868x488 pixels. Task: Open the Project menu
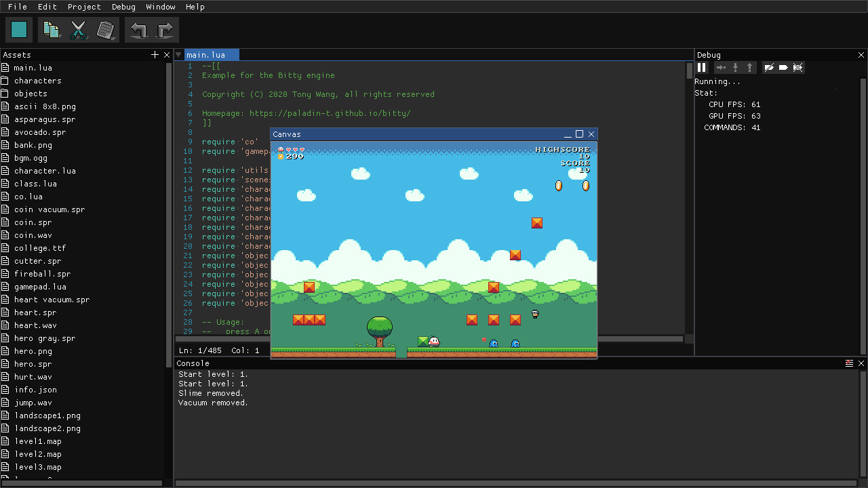(83, 7)
